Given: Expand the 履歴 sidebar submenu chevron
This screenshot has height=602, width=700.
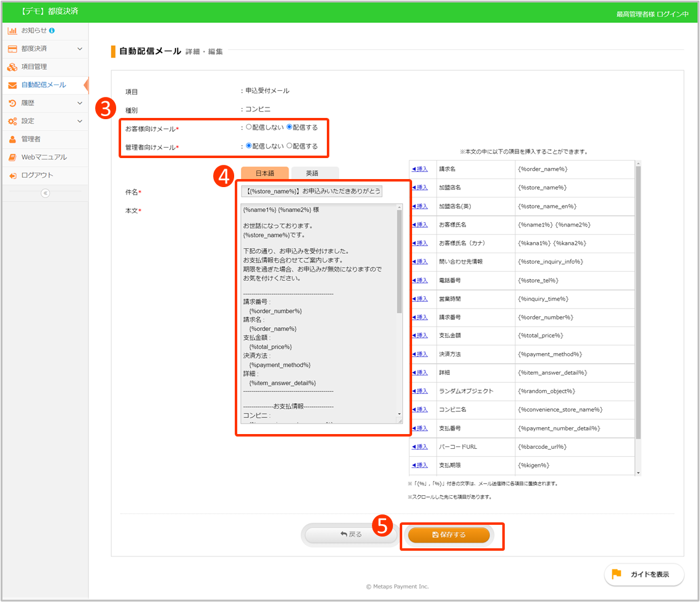Looking at the screenshot, I should coord(79,103).
